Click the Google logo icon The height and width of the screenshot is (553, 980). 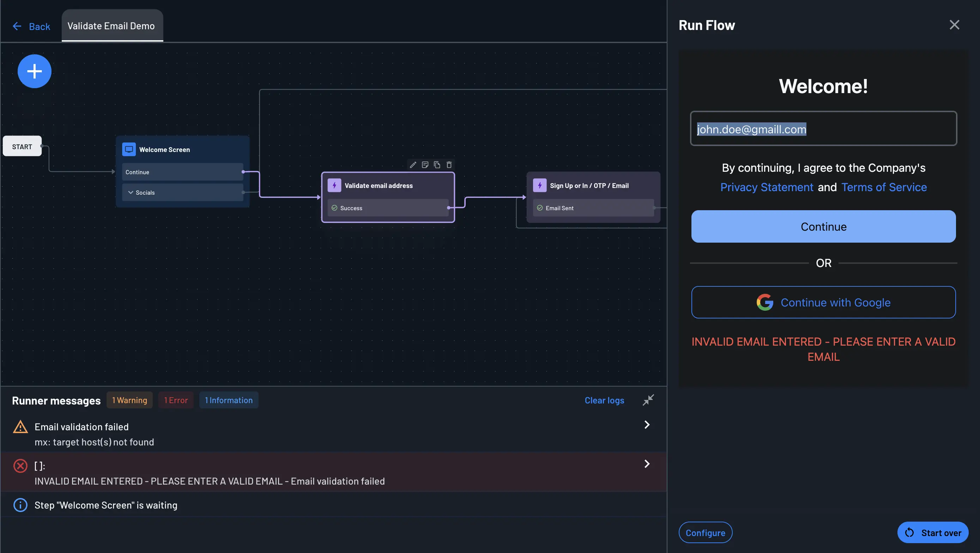tap(765, 302)
